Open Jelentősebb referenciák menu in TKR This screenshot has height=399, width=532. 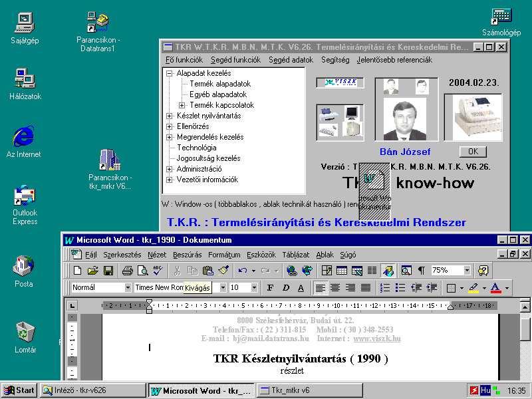pos(394,60)
